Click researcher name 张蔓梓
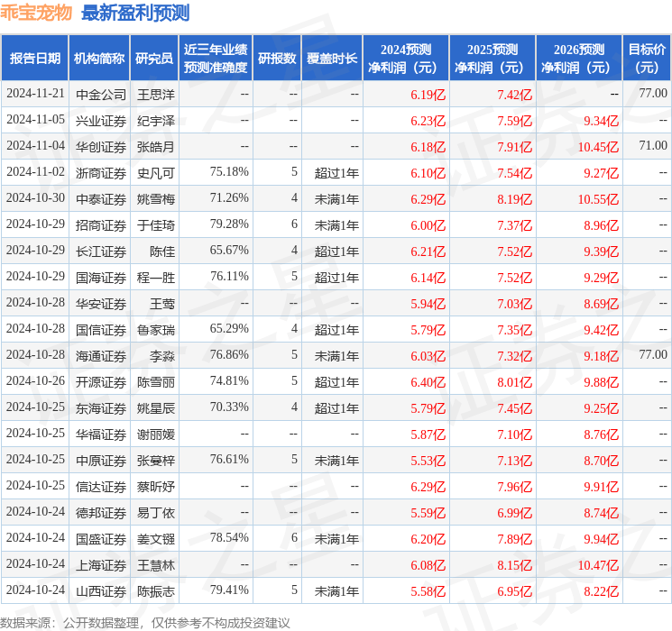Image resolution: width=672 pixels, height=631 pixels. coord(156,461)
